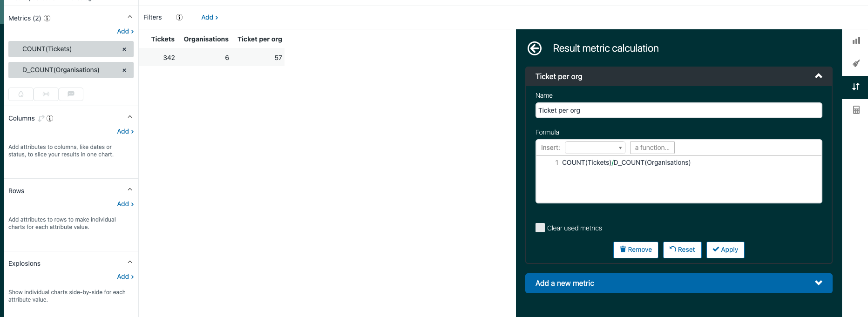Open the bar chart visualization type icon
This screenshot has width=868, height=317.
(x=856, y=40)
